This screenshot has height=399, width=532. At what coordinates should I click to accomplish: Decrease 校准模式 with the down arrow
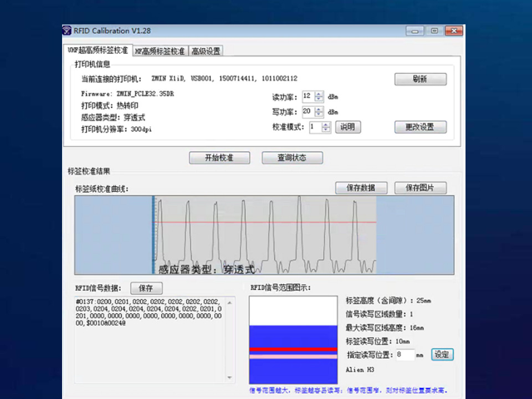326,130
